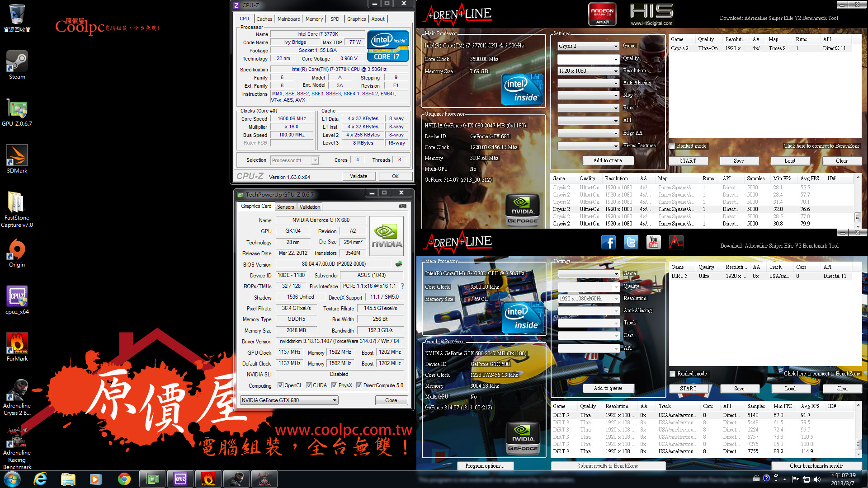The image size is (868, 488).
Task: Open the cpuz_x64 desktop icon
Action: point(17,300)
